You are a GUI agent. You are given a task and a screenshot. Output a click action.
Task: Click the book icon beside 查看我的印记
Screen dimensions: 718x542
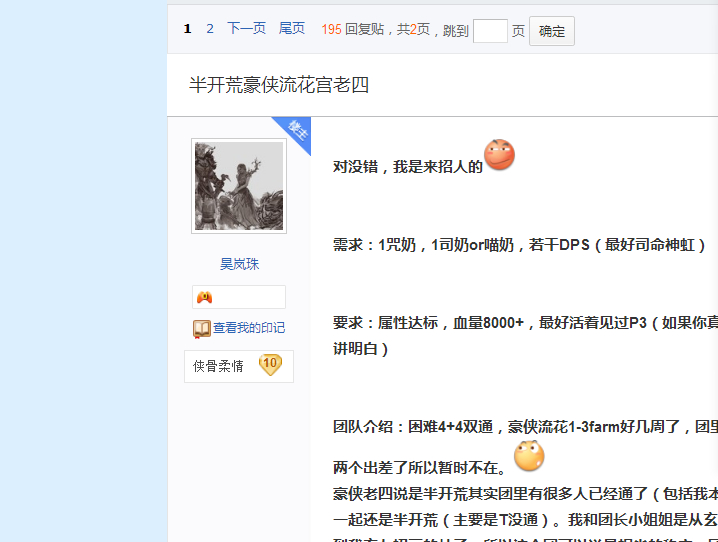pyautogui.click(x=201, y=329)
